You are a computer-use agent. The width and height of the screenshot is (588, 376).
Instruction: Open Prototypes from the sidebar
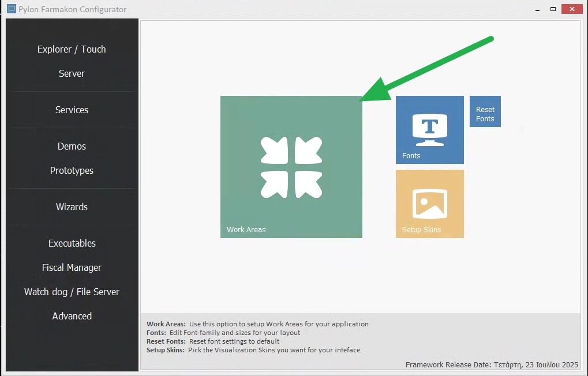pos(72,170)
